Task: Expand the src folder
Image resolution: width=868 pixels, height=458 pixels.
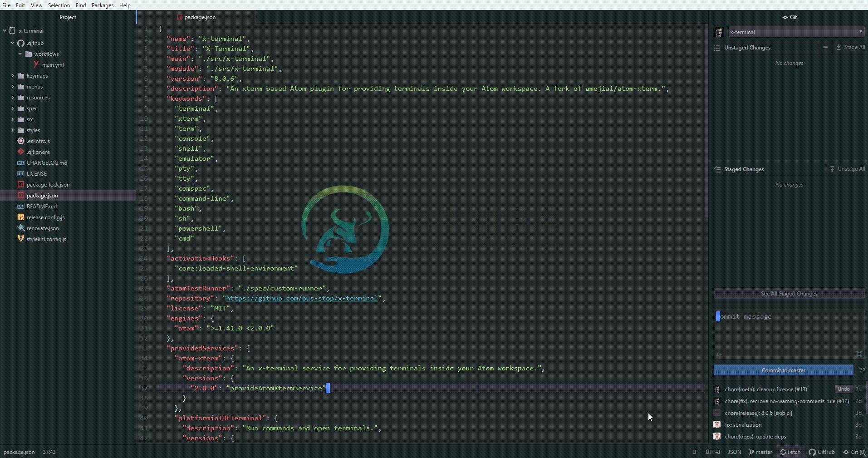Action: click(12, 119)
